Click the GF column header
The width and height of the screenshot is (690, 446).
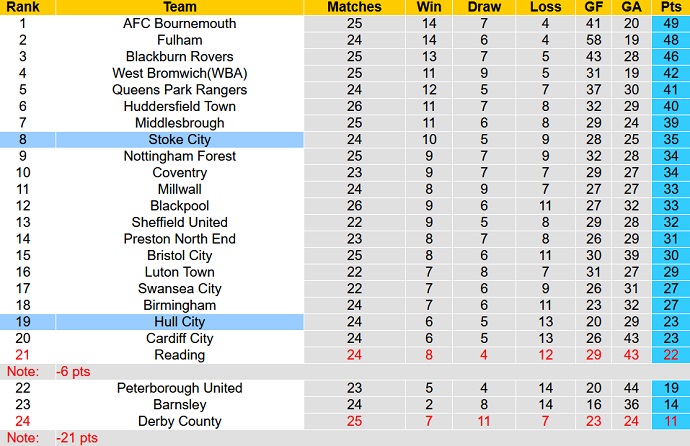tap(594, 7)
